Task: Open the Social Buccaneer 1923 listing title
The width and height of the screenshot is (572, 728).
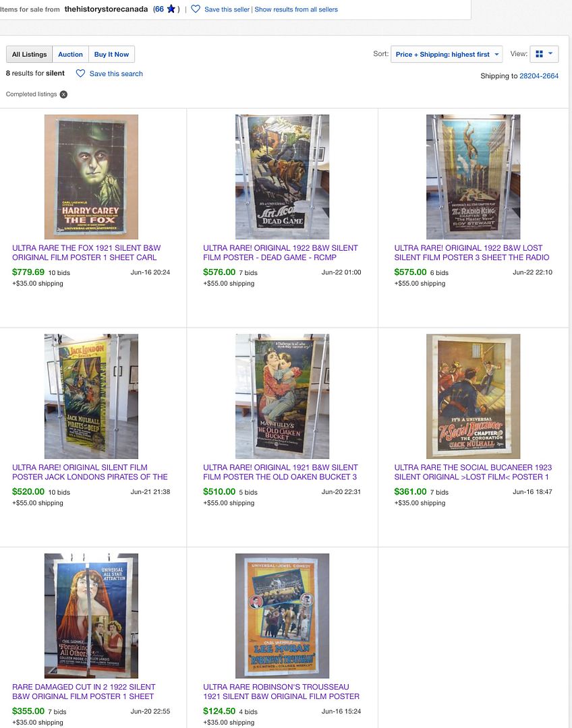Action: tap(473, 472)
